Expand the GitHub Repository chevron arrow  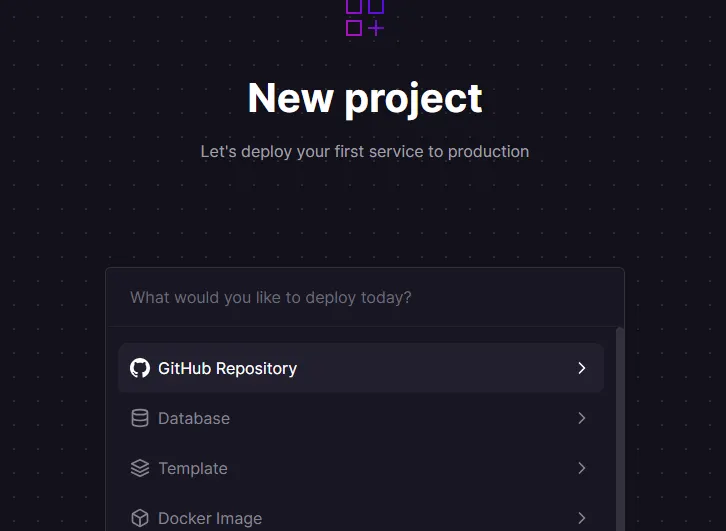click(x=582, y=368)
